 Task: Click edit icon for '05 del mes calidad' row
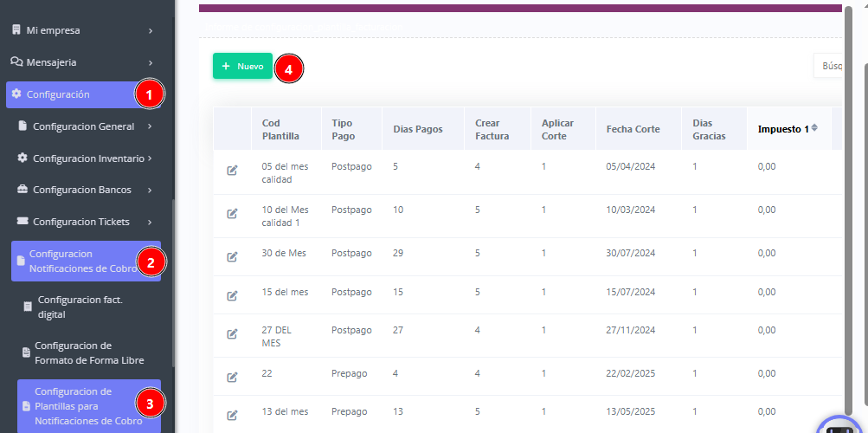[232, 171]
